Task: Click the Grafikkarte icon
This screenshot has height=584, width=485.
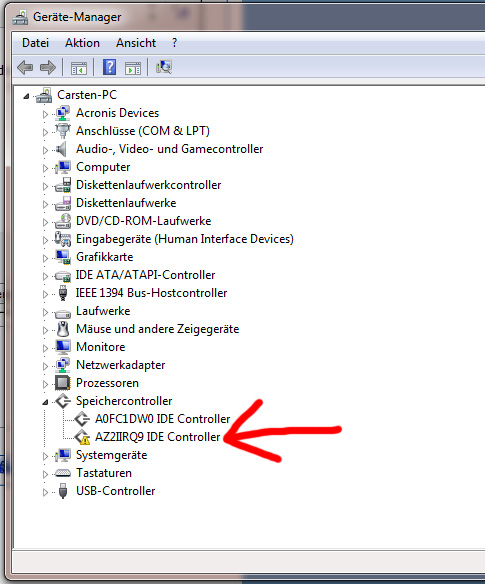Action: click(x=63, y=257)
